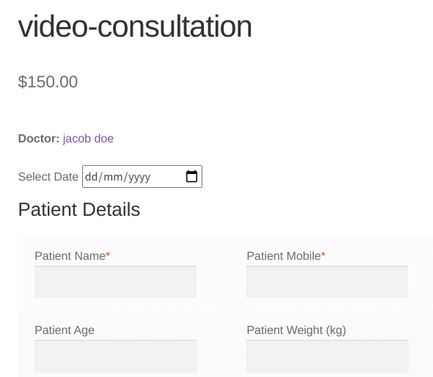Click the red asterisk beside Patient Name
The width and height of the screenshot is (433, 377).
coord(108,255)
